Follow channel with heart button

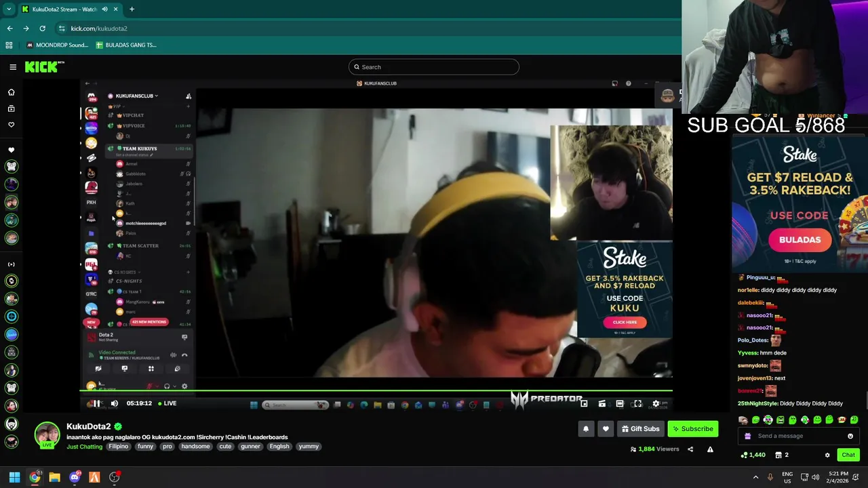[606, 428]
